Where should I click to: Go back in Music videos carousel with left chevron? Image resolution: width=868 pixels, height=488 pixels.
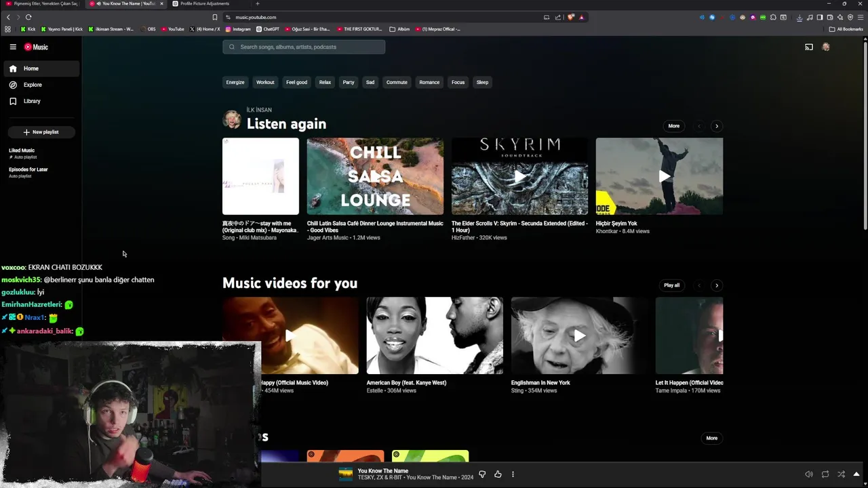[699, 285]
